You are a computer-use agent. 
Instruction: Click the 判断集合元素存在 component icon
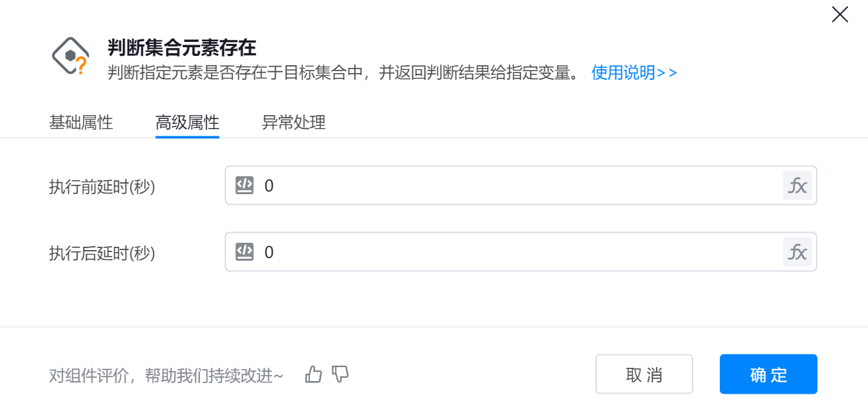point(70,57)
